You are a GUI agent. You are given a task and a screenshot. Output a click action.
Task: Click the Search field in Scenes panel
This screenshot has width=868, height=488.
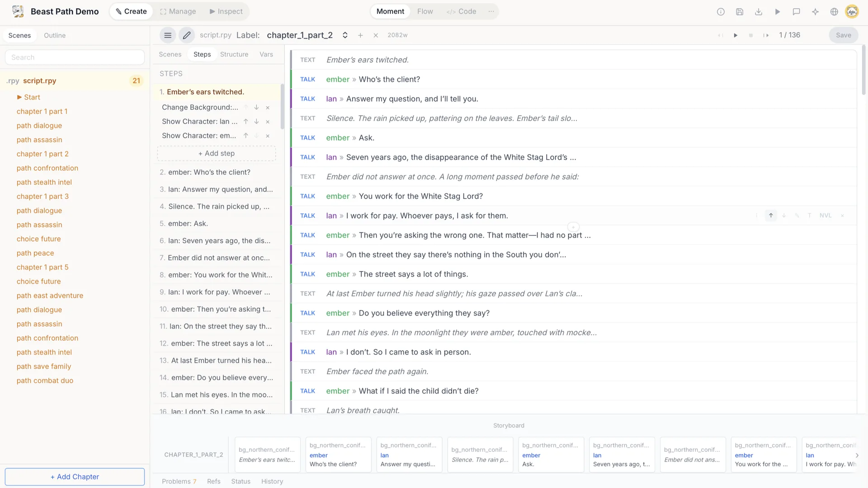[75, 57]
